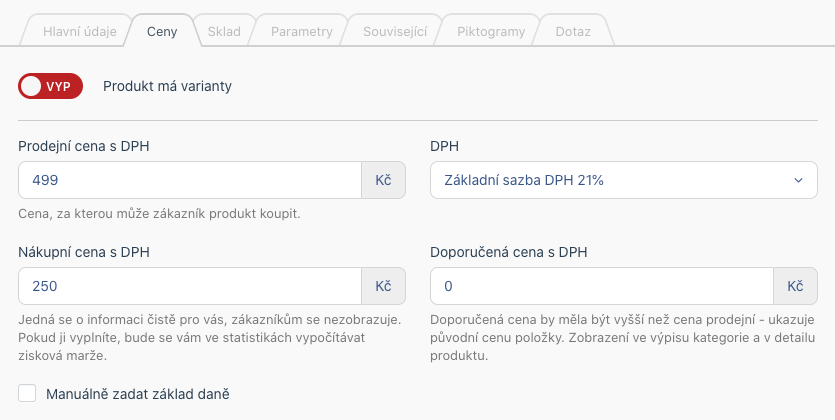The width and height of the screenshot is (835, 420).
Task: Click the DPH dropdown chevron arrow
Action: click(x=798, y=180)
